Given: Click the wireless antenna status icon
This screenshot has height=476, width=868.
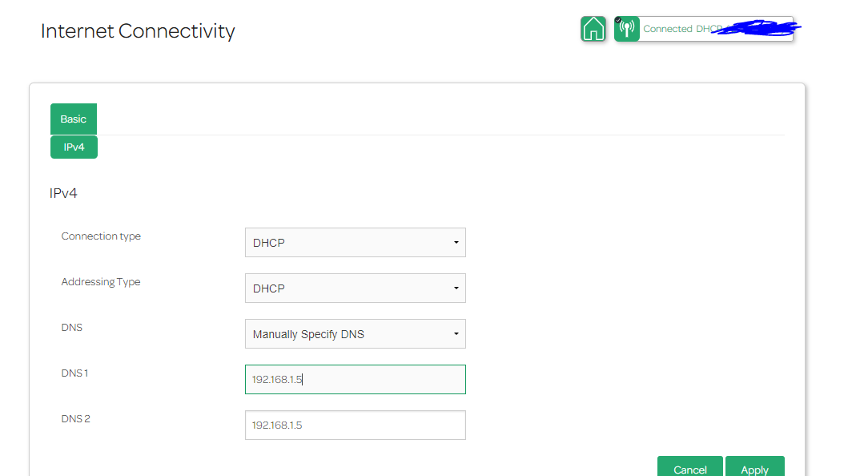Looking at the screenshot, I should click(x=627, y=29).
